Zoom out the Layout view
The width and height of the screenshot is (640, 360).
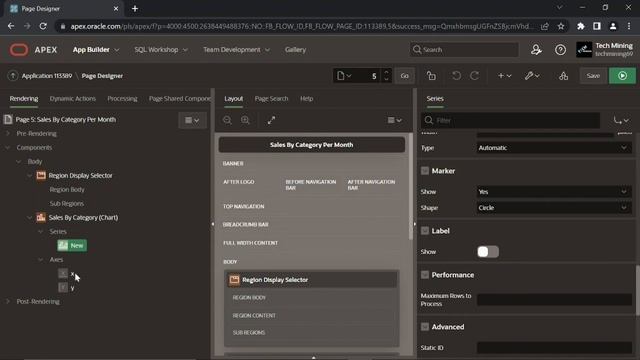click(227, 120)
